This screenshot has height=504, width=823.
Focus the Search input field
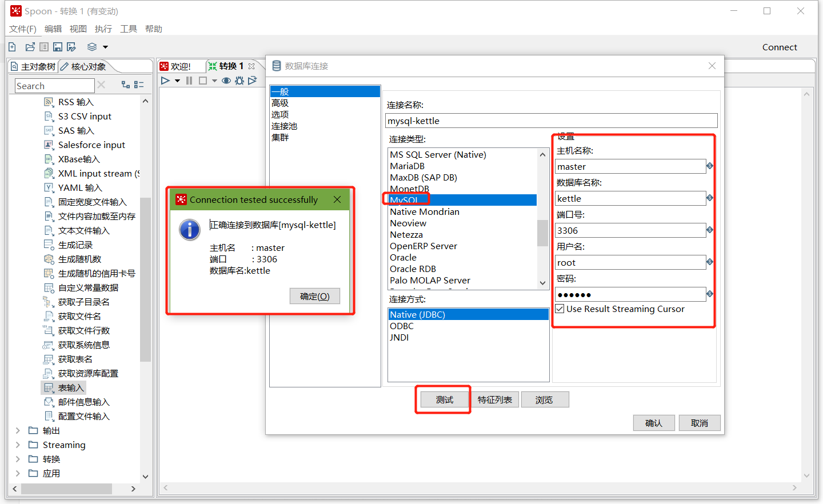tap(54, 86)
